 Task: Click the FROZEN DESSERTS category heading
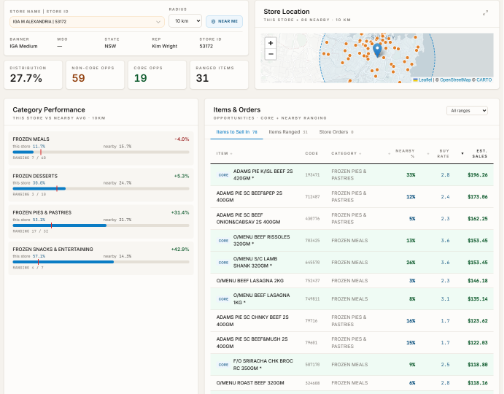tap(35, 176)
